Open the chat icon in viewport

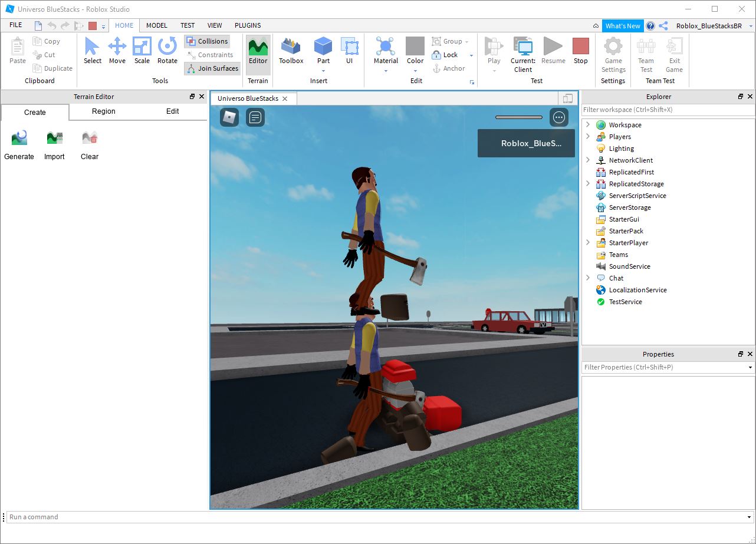(255, 117)
